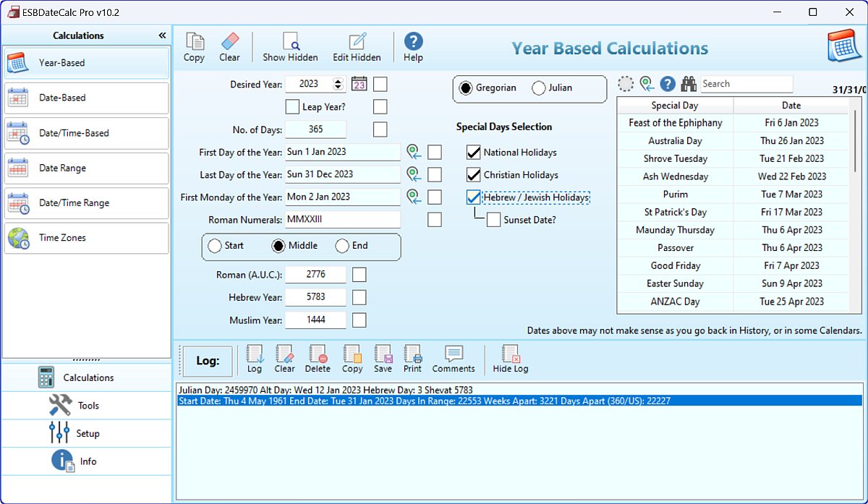Open Time Zones calculations
This screenshot has width=868, height=504.
86,238
